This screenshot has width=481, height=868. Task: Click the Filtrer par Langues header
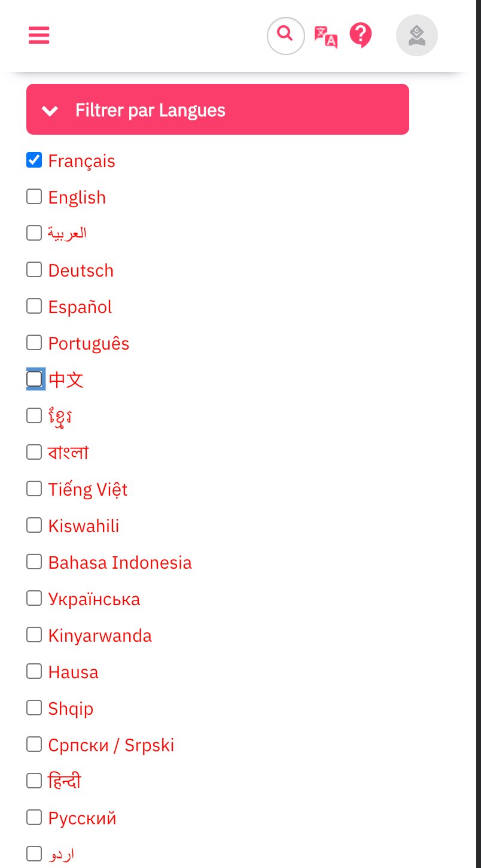point(218,109)
